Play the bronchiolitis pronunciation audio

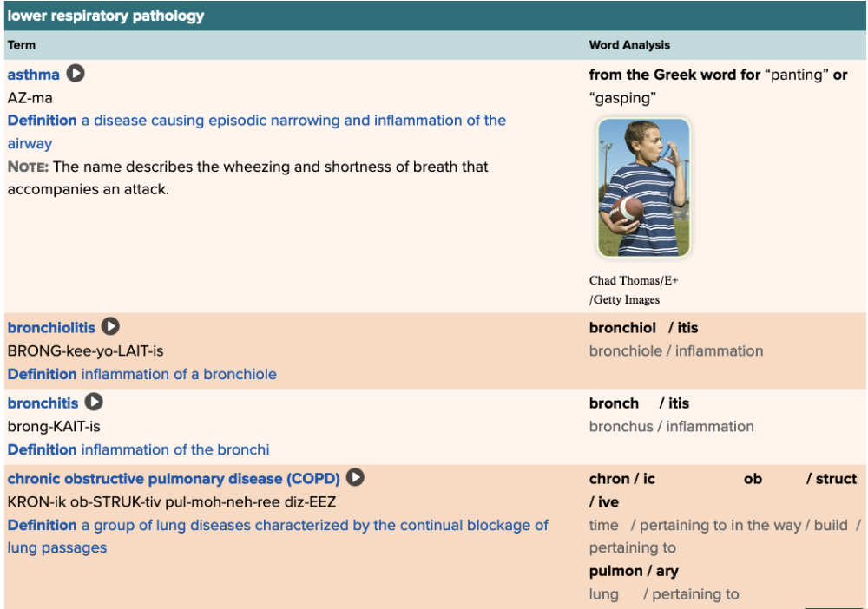[110, 326]
